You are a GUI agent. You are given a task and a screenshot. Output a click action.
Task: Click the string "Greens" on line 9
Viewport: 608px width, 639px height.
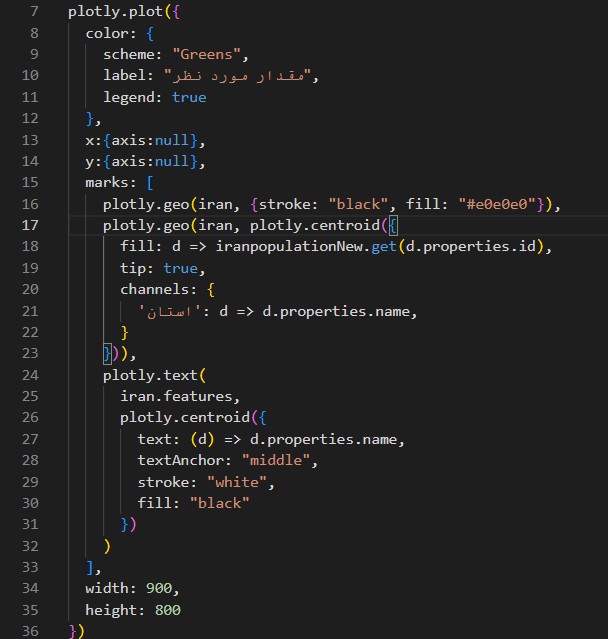pos(206,54)
